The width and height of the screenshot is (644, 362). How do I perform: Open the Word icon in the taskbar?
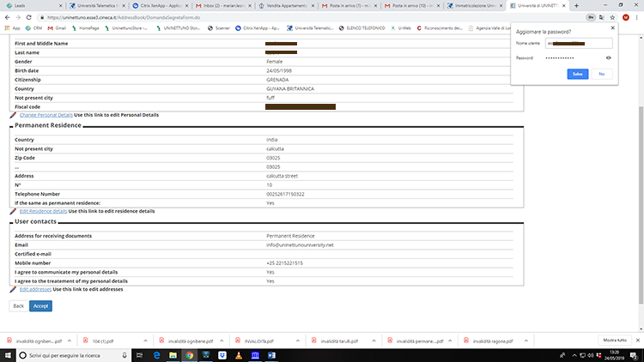[x=272, y=353]
